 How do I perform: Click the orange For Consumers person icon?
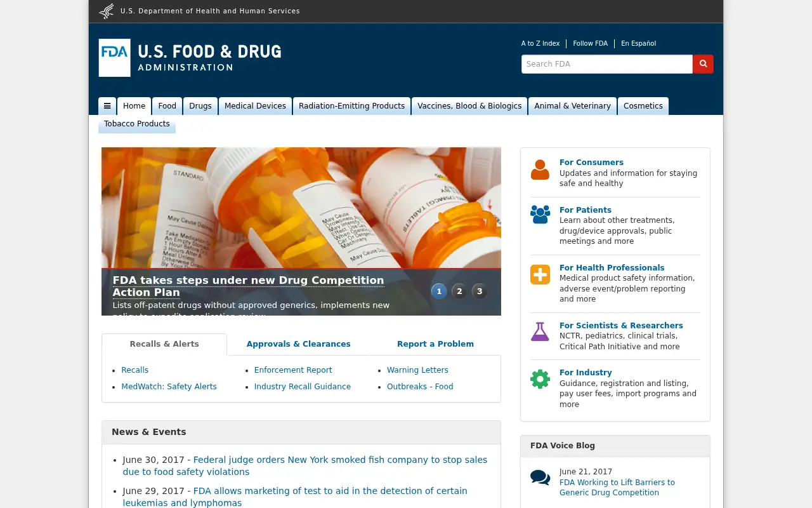[540, 170]
